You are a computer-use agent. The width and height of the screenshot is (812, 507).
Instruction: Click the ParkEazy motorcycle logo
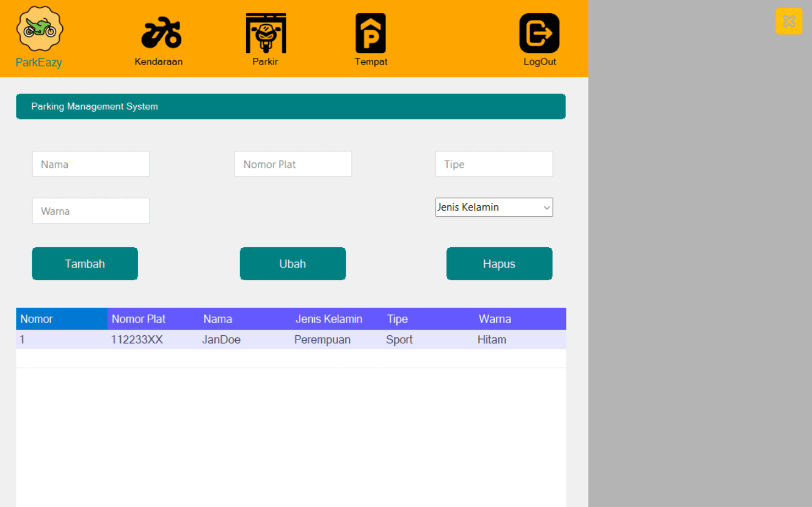[40, 29]
